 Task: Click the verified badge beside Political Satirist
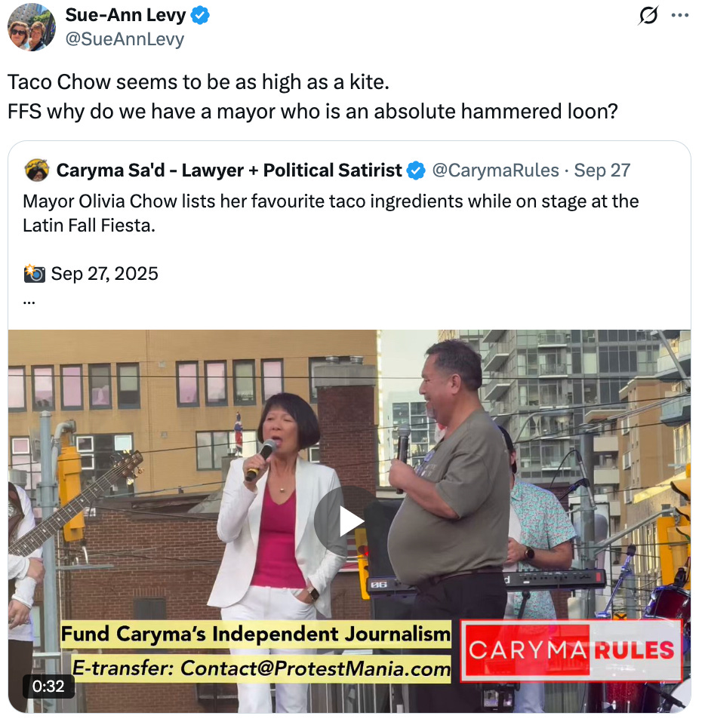(416, 170)
